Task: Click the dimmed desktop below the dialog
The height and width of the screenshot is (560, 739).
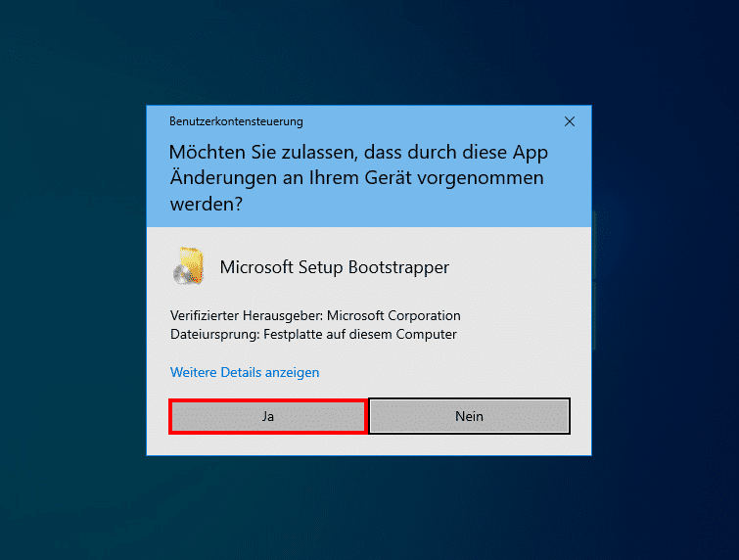Action: pyautogui.click(x=369, y=509)
